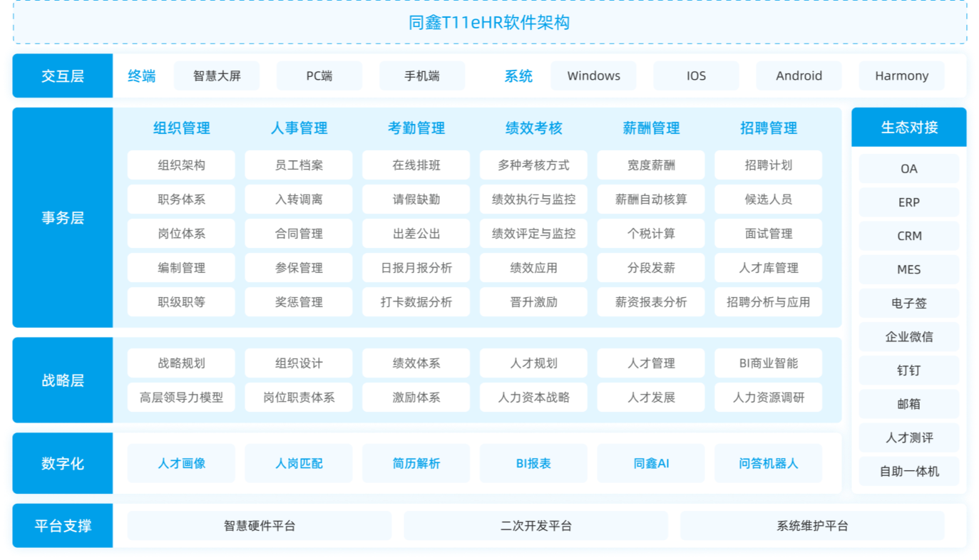The width and height of the screenshot is (979, 560).
Task: Click the 绩效执行与监控 item
Action: [533, 199]
